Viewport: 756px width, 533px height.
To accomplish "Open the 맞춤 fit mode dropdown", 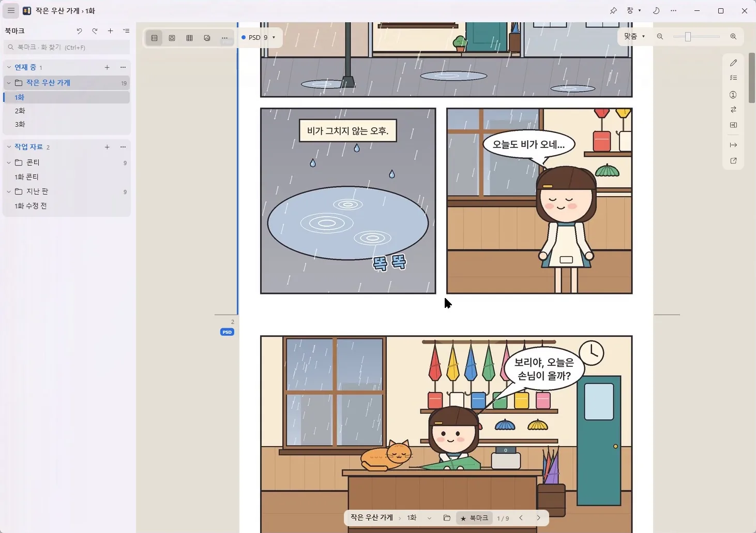I will point(634,36).
